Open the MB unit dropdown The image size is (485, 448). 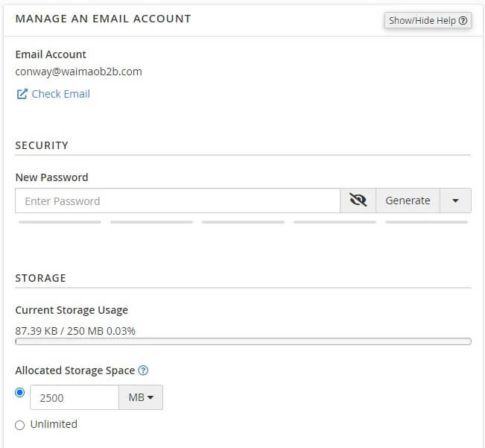tap(141, 397)
